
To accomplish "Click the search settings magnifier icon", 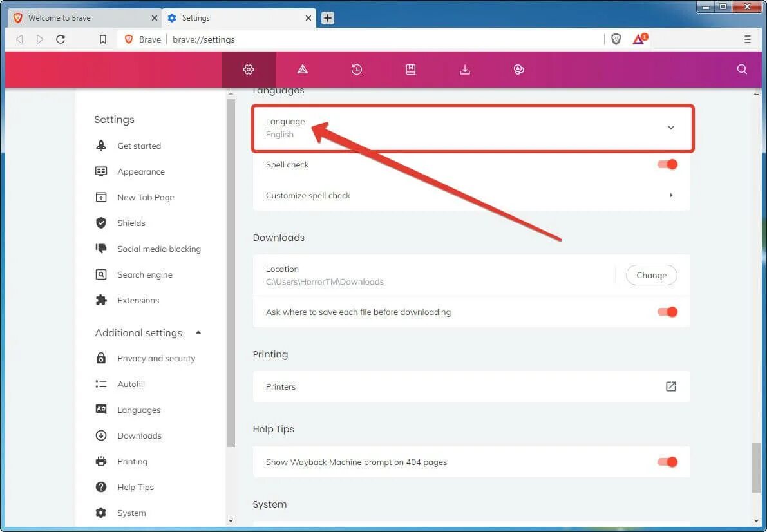I will coord(742,70).
